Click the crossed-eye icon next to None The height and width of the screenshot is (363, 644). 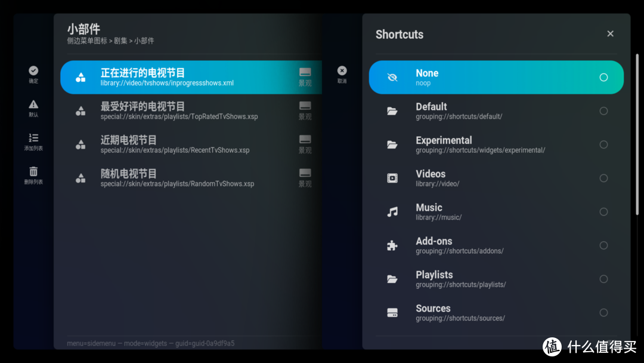click(392, 77)
